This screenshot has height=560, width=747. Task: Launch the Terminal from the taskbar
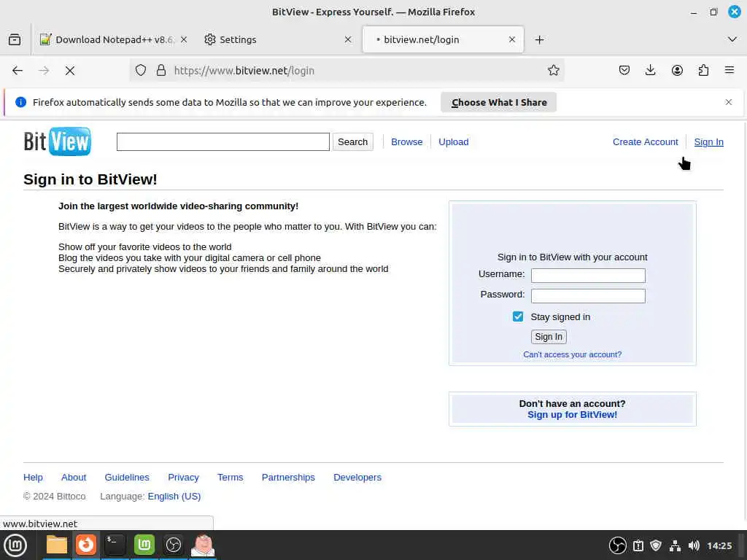tap(115, 545)
